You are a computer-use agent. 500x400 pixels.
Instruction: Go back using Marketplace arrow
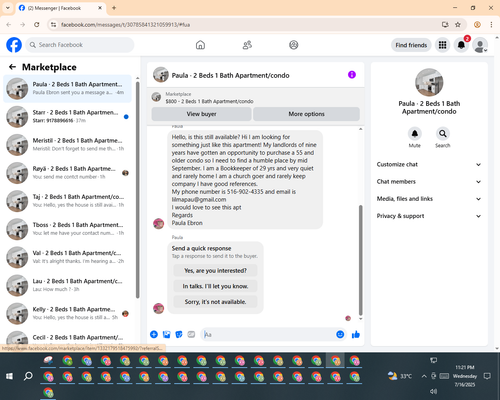pos(12,67)
